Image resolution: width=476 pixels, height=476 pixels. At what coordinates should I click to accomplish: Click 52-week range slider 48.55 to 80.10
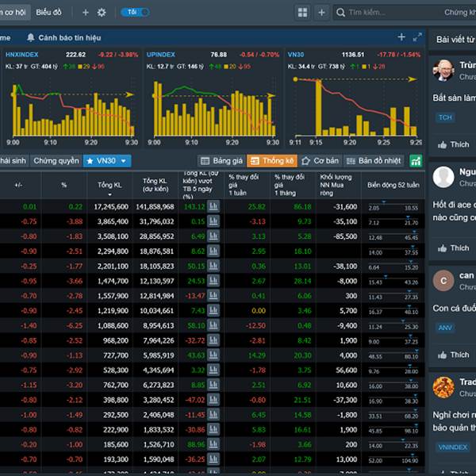(x=393, y=355)
